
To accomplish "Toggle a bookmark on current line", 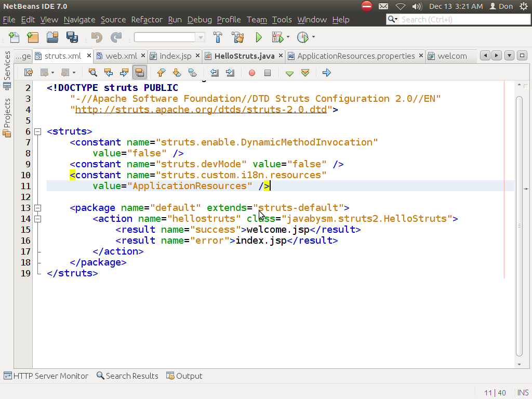I will point(192,73).
